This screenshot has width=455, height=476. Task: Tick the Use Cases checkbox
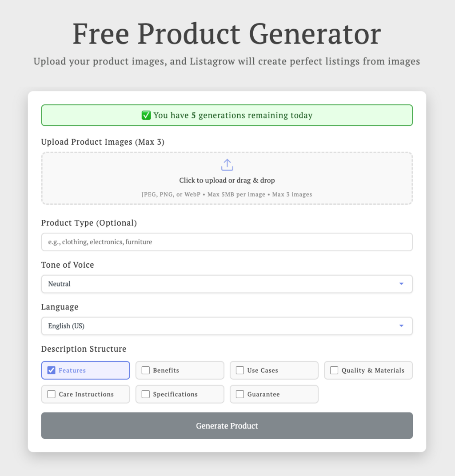(240, 370)
